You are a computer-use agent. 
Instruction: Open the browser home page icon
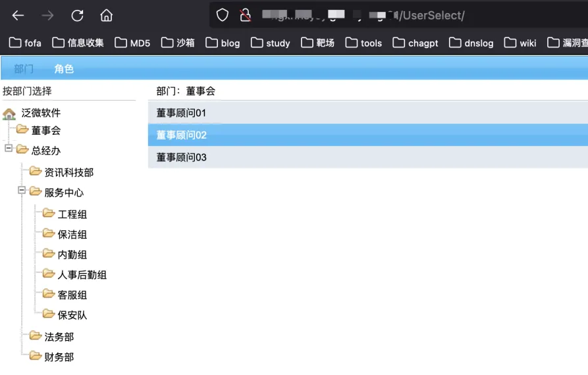[107, 15]
